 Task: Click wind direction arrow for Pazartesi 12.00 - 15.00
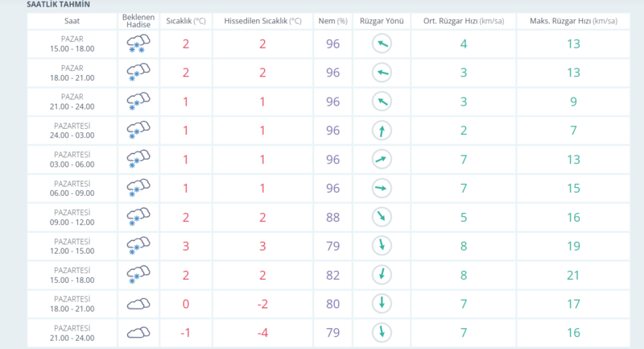[382, 246]
